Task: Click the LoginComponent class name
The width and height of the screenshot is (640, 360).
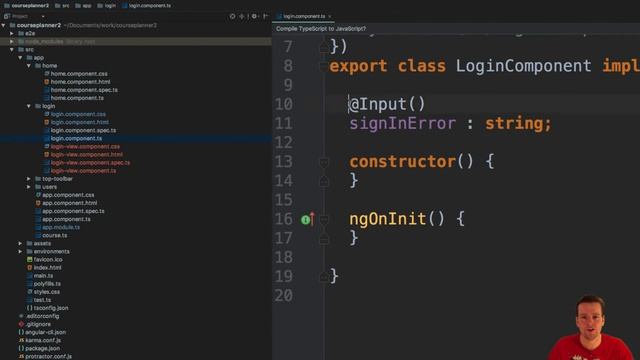Action: (523, 66)
